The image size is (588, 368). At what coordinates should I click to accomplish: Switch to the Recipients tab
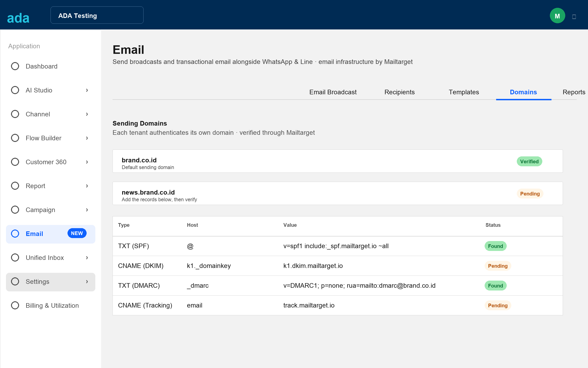click(399, 92)
